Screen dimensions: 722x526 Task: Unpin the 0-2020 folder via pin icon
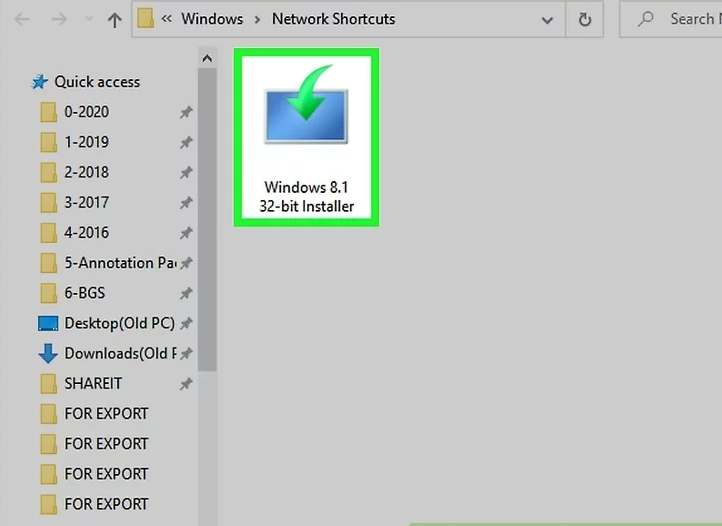[185, 113]
